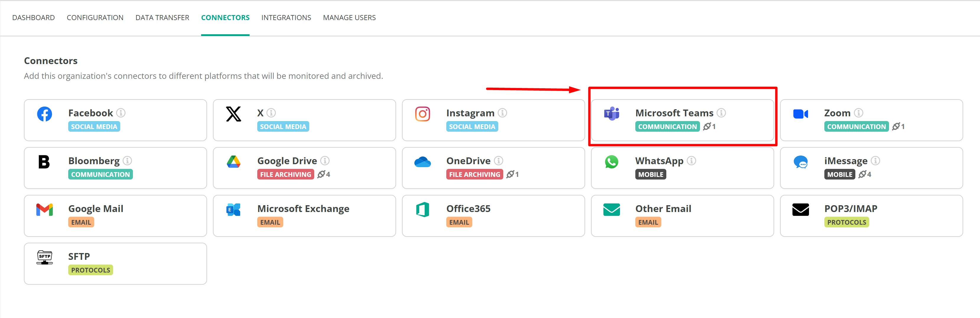Click iMessage's Mobile tag
The image size is (980, 318).
[x=840, y=175]
